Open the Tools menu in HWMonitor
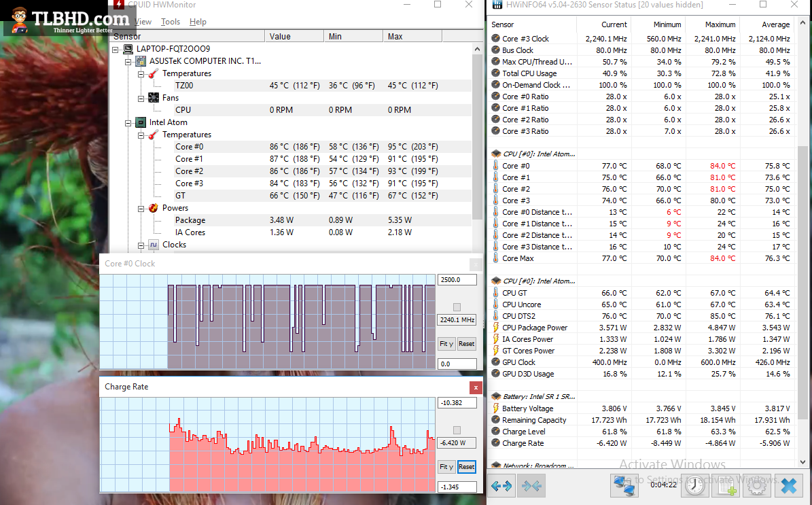The width and height of the screenshot is (812, 505). click(171, 22)
